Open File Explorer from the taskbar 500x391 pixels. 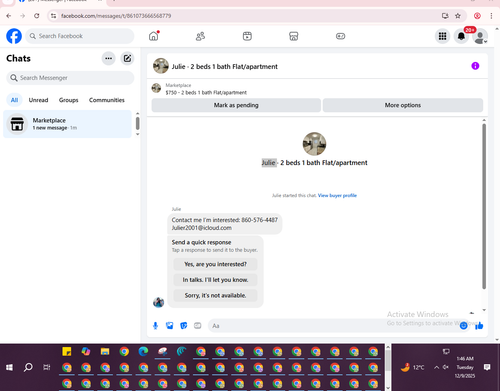click(x=105, y=351)
